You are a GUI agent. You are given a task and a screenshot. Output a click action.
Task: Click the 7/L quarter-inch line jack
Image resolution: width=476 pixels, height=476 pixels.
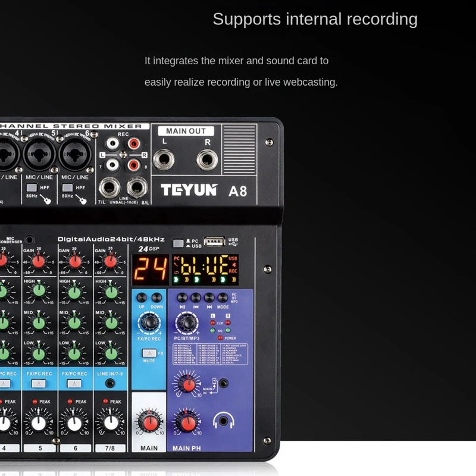(x=109, y=187)
